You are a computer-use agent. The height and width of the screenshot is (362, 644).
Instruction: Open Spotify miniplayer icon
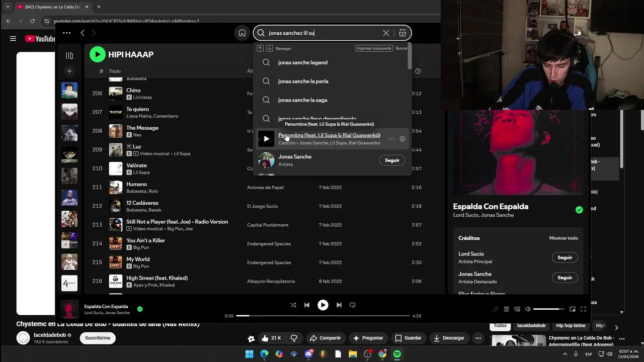573,309
